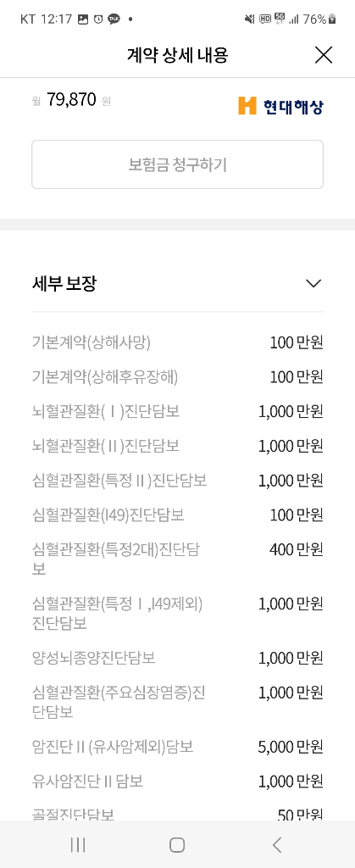Image resolution: width=355 pixels, height=868 pixels.
Task: Tap the 보험금 청구하기 button
Action: pyautogui.click(x=178, y=164)
